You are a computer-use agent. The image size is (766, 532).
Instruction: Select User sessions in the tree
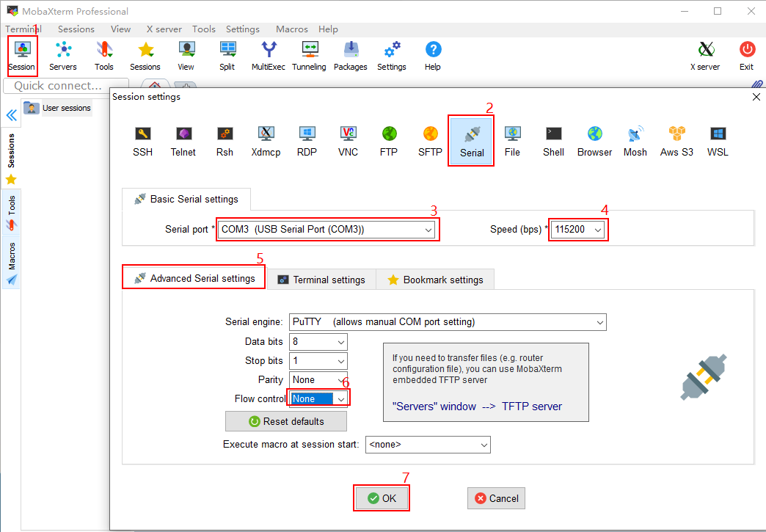coord(58,108)
